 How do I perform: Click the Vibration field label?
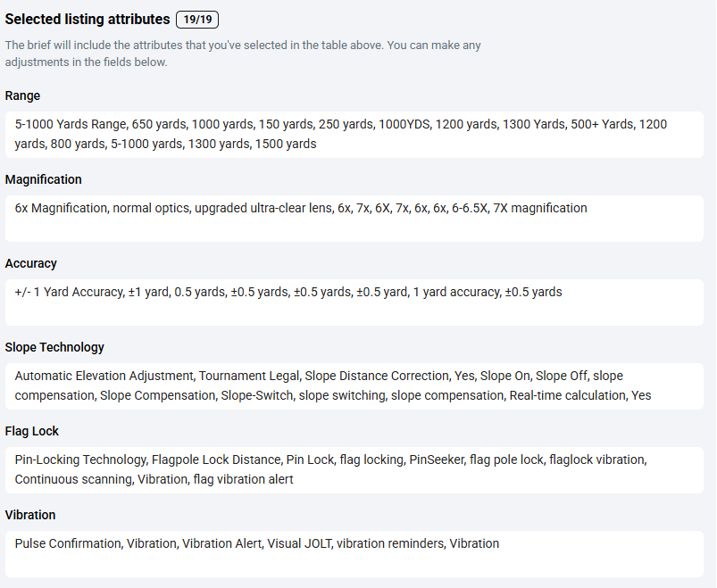[30, 515]
